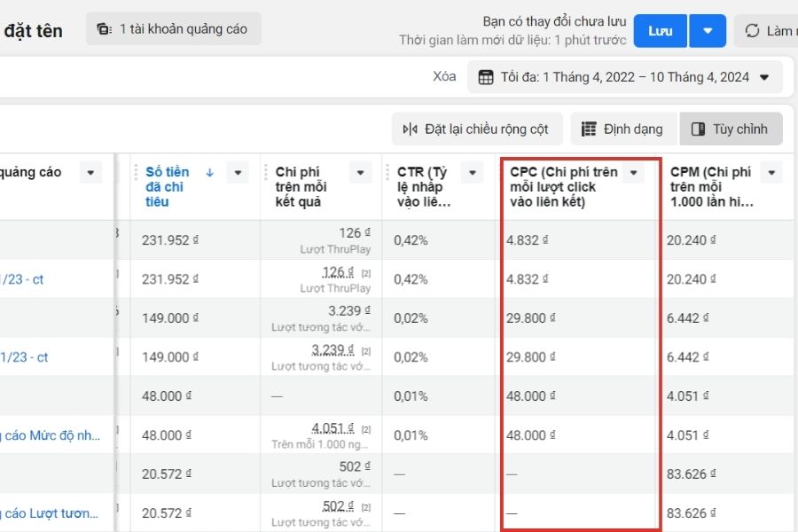The image size is (798, 532).
Task: Click the Lưu save button
Action: [x=660, y=31]
